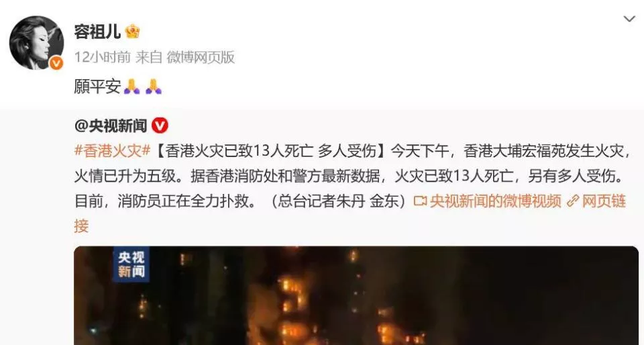
Task: Click the crown membership icon beside 容祖儿
Action: coord(132,32)
